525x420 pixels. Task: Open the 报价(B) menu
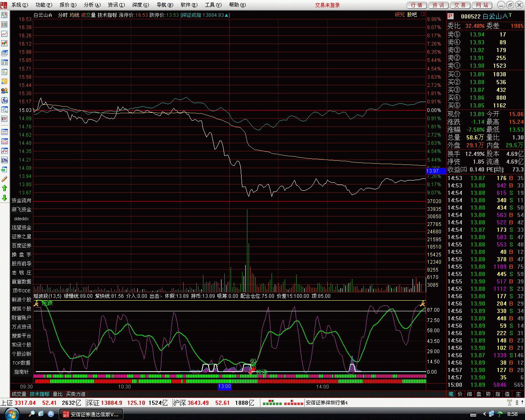[68, 5]
